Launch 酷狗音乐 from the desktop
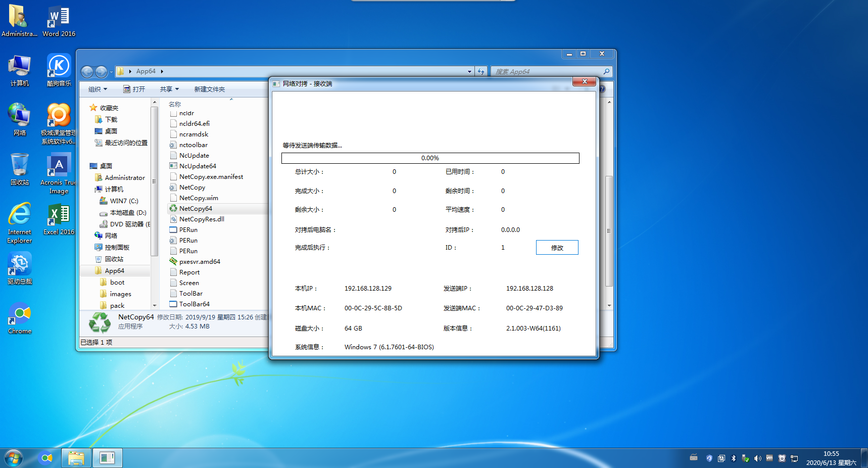This screenshot has height=468, width=868. pyautogui.click(x=59, y=70)
